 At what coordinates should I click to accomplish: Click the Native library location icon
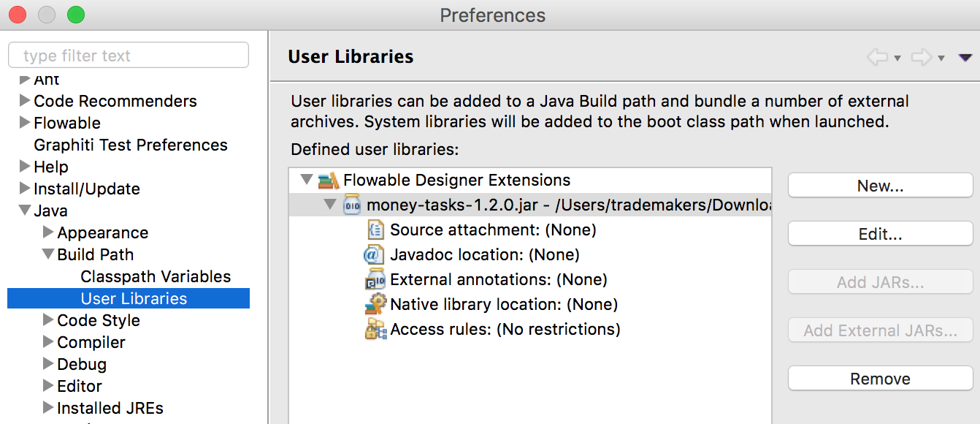(x=375, y=305)
